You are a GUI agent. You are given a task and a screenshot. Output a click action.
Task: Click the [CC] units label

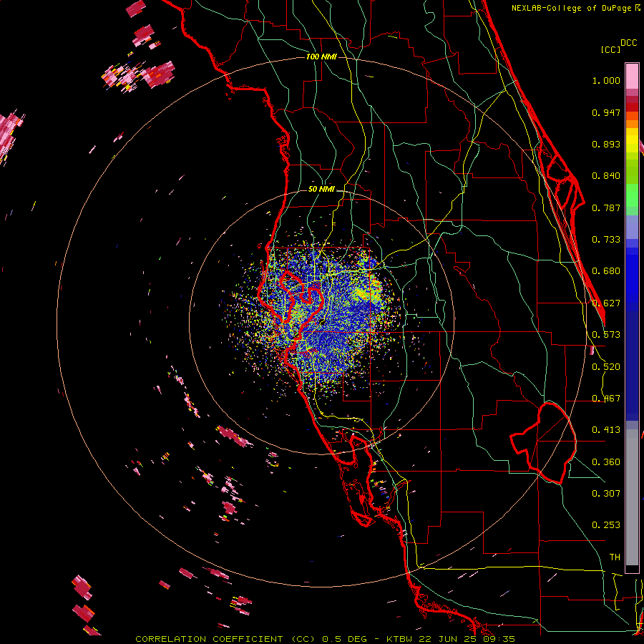click(x=611, y=49)
